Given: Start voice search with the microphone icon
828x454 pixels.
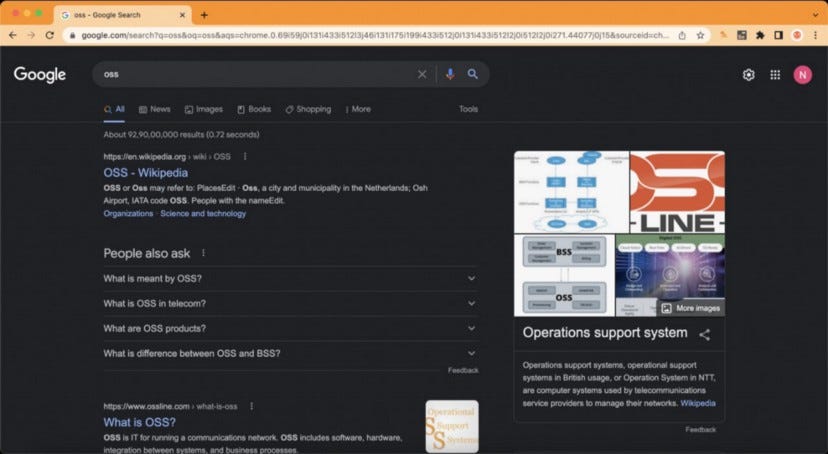Looking at the screenshot, I should click(450, 74).
